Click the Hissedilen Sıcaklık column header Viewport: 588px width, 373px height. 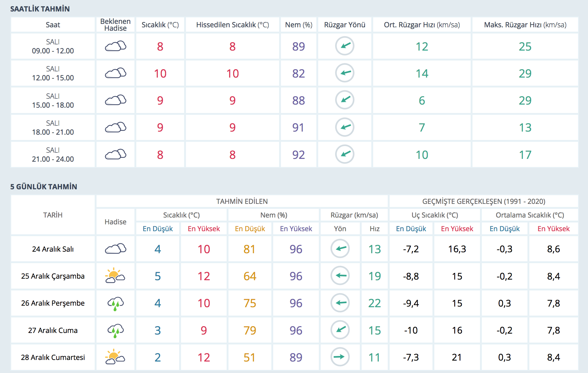click(232, 25)
